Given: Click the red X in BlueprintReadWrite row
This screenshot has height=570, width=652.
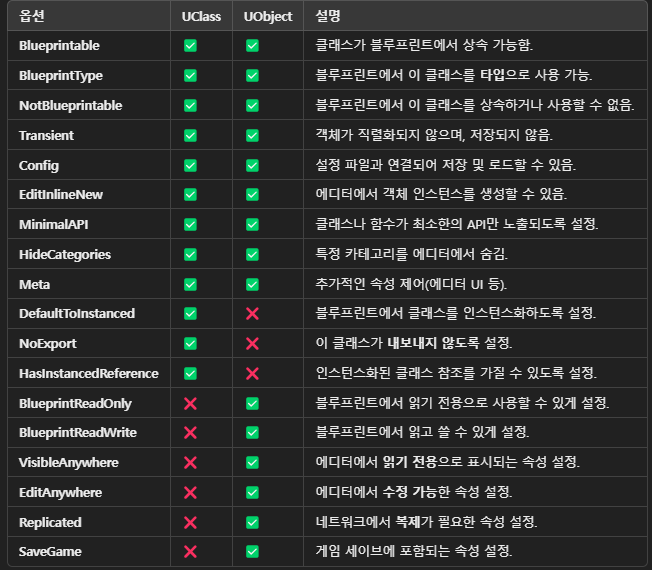Looking at the screenshot, I should 190,433.
